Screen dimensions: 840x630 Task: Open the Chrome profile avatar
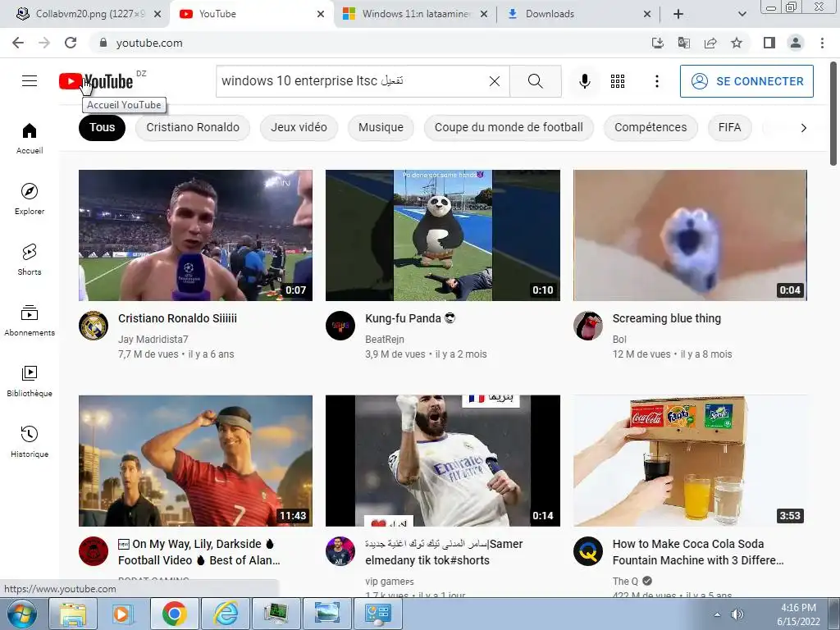[796, 43]
